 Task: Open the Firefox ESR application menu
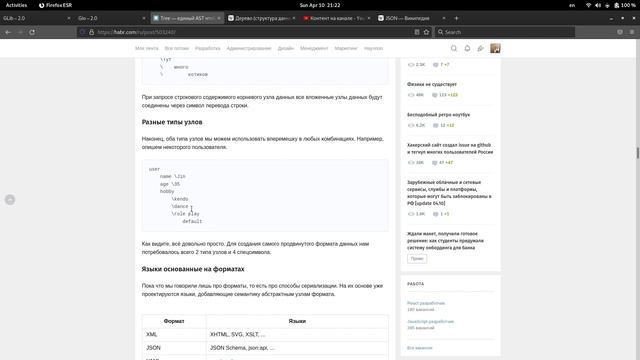(56, 5)
